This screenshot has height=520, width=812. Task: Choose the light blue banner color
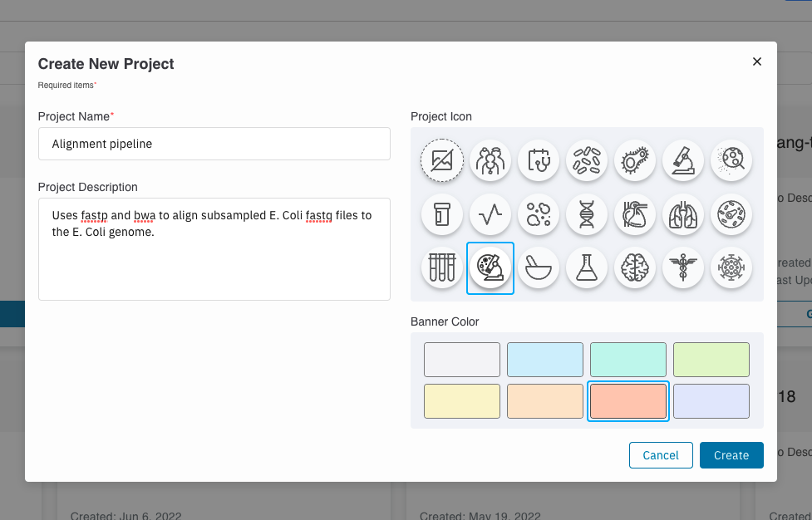pyautogui.click(x=544, y=360)
